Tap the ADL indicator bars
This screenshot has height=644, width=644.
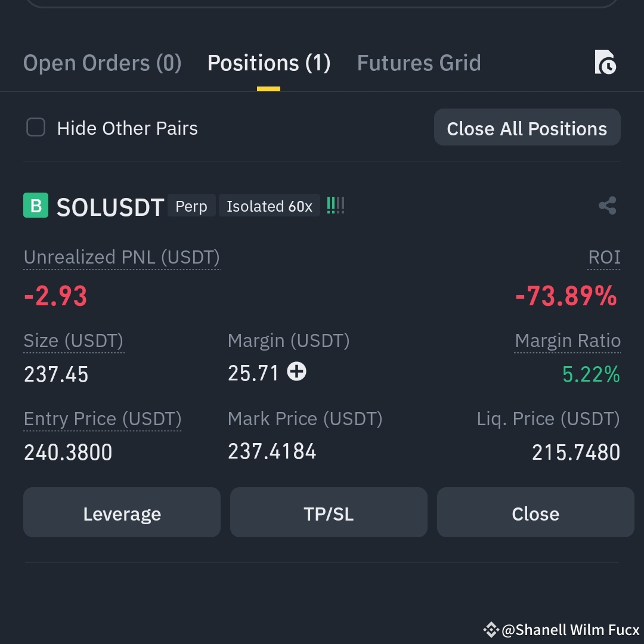coord(336,205)
